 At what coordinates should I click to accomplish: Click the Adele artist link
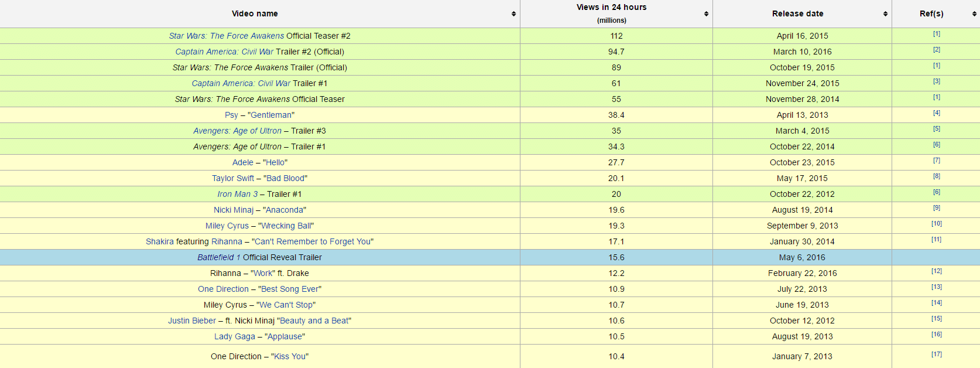[242, 162]
